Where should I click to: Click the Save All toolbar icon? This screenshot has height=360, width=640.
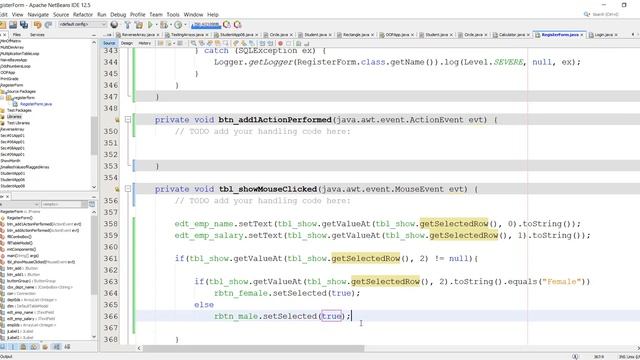click(x=24, y=24)
